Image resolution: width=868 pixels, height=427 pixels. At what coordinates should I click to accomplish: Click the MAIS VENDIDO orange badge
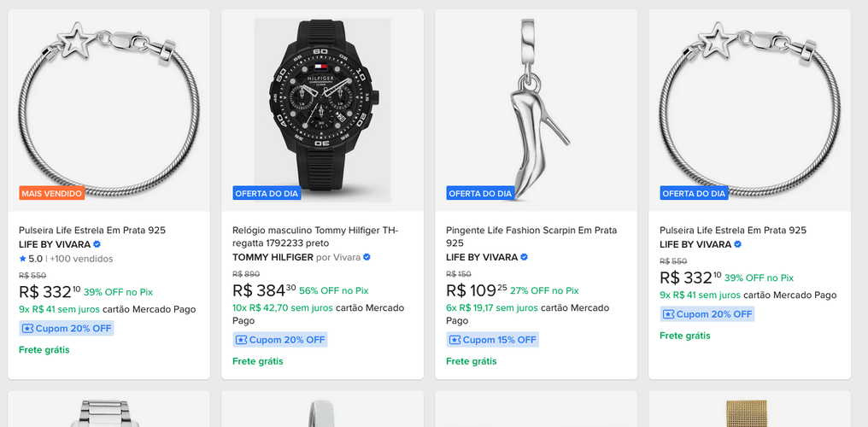[x=52, y=193]
